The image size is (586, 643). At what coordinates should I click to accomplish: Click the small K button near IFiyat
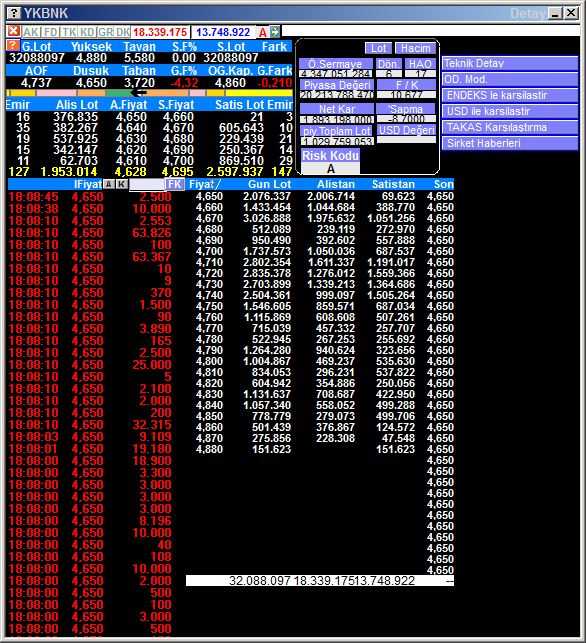click(121, 184)
